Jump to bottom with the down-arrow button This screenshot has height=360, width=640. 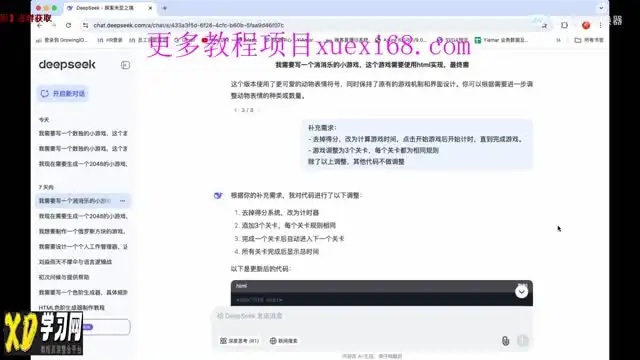pos(521,292)
